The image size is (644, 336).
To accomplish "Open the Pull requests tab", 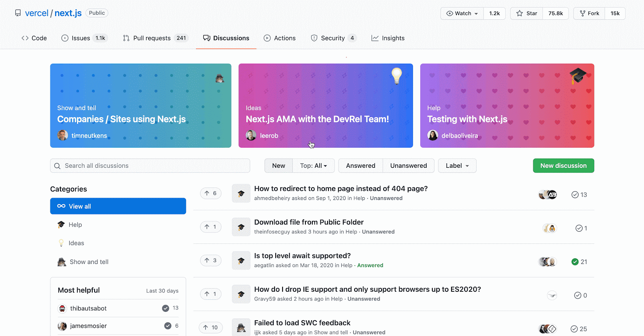I will [x=155, y=38].
